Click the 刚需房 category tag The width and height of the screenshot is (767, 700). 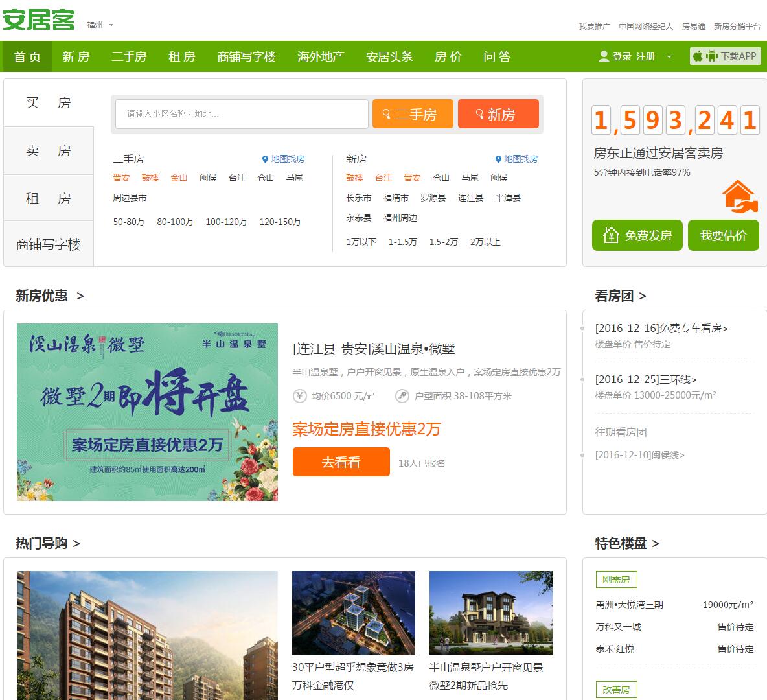coord(616,579)
